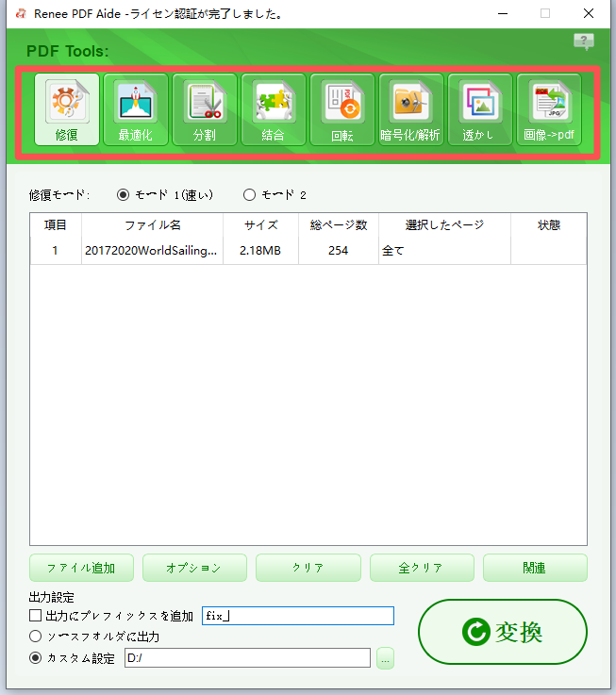
Task: Focus the prefix field containing fix_
Action: (x=298, y=616)
